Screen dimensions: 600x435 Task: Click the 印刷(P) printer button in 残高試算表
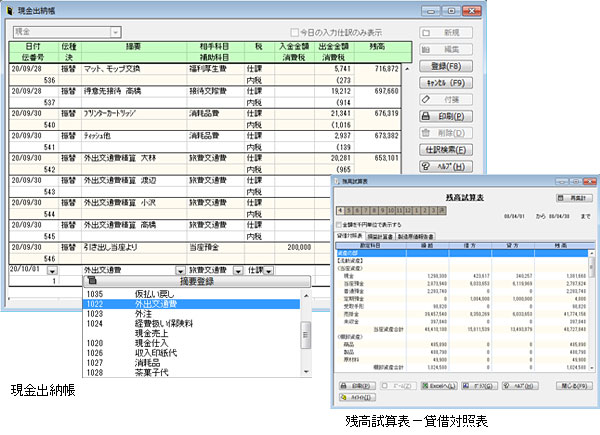coord(357,386)
